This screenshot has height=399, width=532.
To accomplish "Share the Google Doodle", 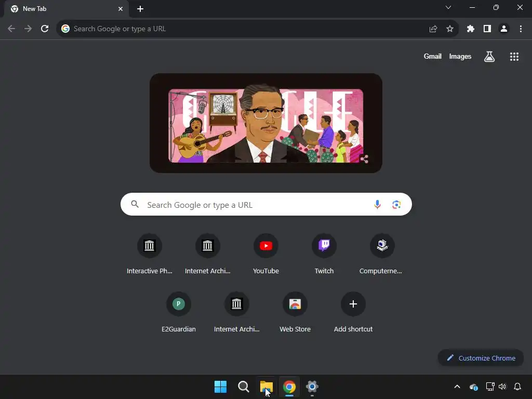I will tap(364, 159).
